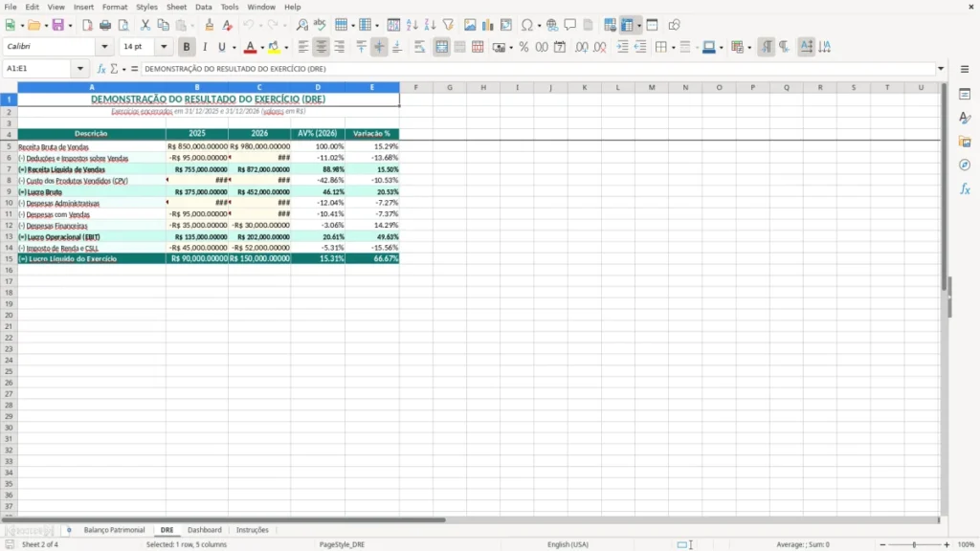Open the Format menu

tap(115, 7)
